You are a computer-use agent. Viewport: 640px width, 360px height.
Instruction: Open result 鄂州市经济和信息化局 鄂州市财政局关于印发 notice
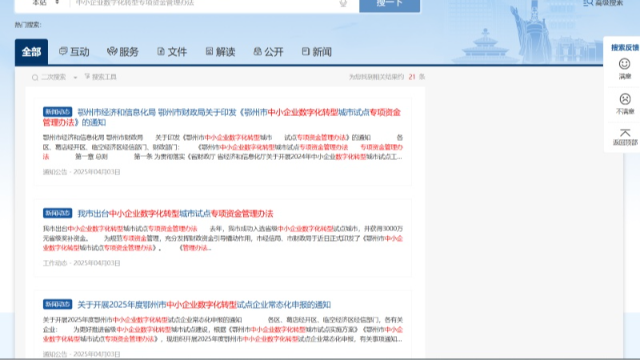(222, 117)
